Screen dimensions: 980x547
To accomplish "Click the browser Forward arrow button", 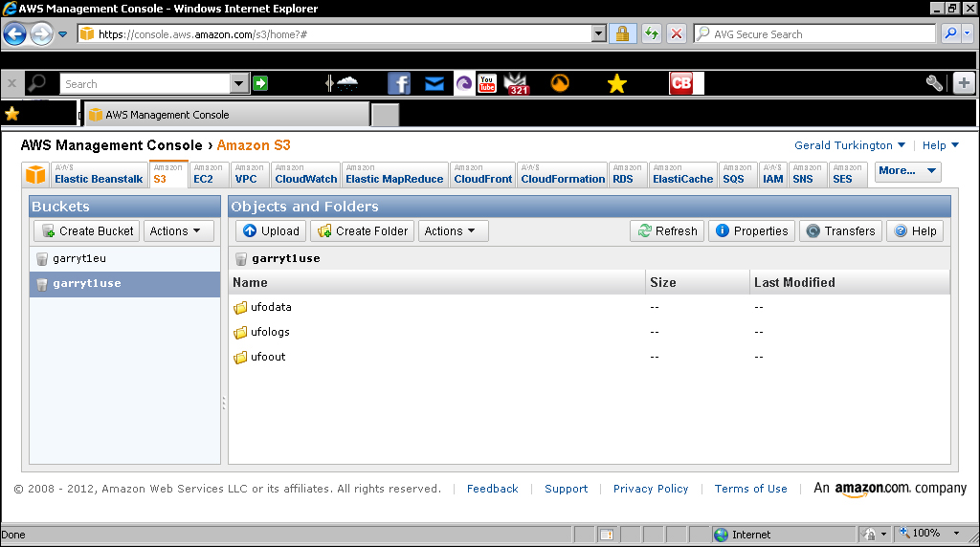I will [x=42, y=33].
